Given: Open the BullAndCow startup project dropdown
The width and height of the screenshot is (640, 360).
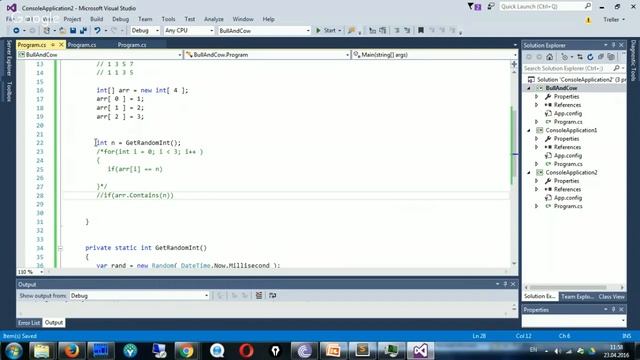Looking at the screenshot, I should (264, 31).
